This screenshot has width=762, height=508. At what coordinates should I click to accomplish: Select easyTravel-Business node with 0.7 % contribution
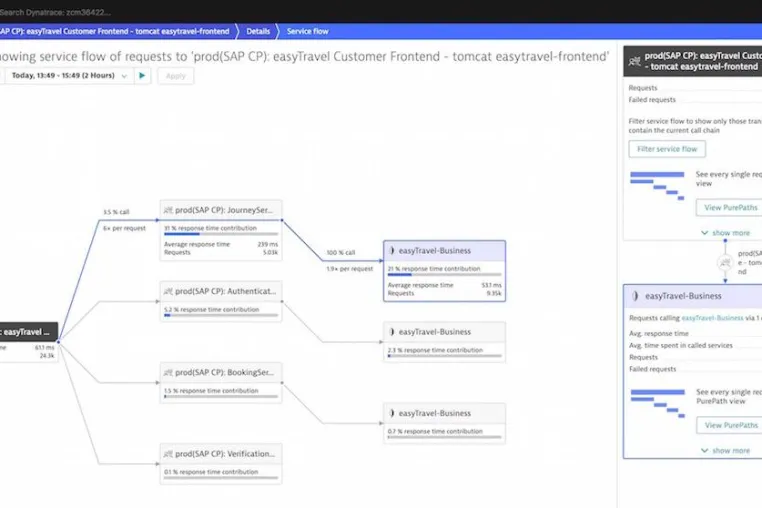click(444, 423)
